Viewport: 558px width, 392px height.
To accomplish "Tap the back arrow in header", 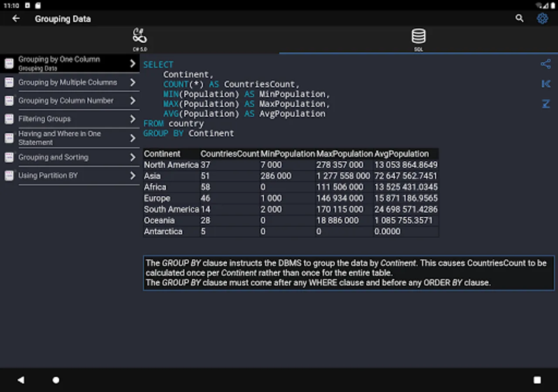I will 16,18.
